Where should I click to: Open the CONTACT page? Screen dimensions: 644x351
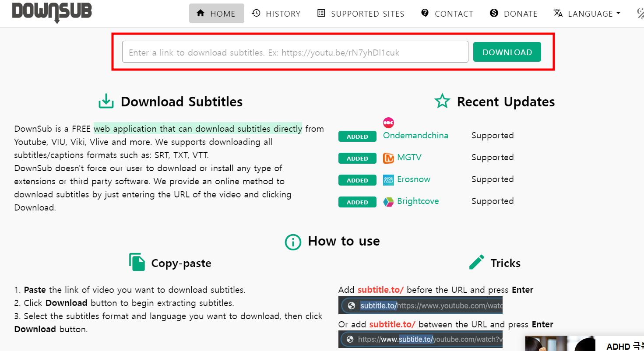point(447,14)
